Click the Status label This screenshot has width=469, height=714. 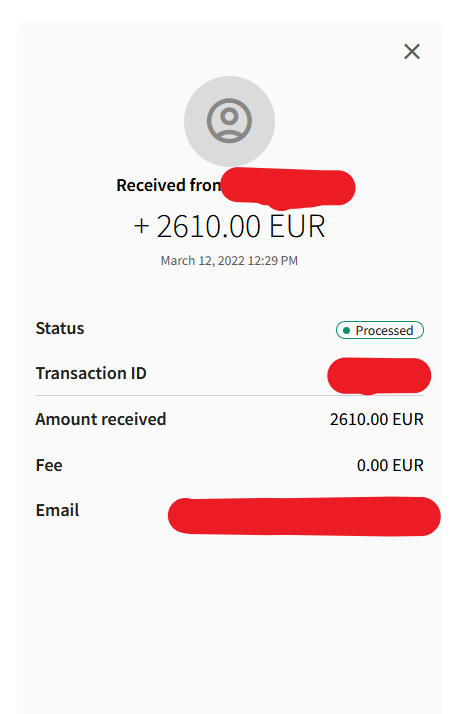[x=60, y=328]
